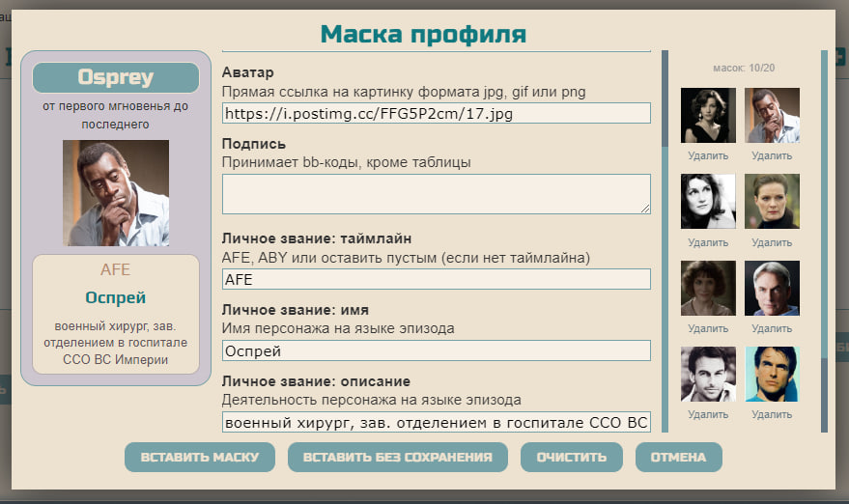Delete the black-and-white smiling man mask
This screenshot has height=504, width=849.
[708, 414]
